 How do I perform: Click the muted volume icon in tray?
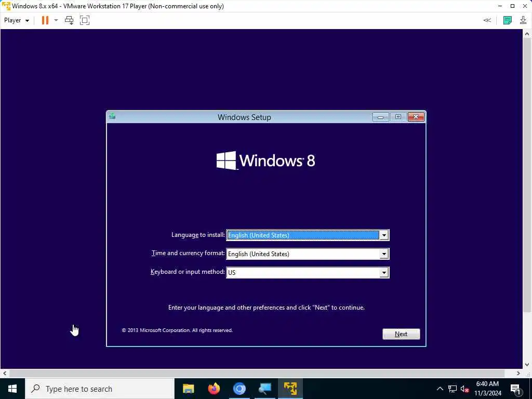pos(465,389)
